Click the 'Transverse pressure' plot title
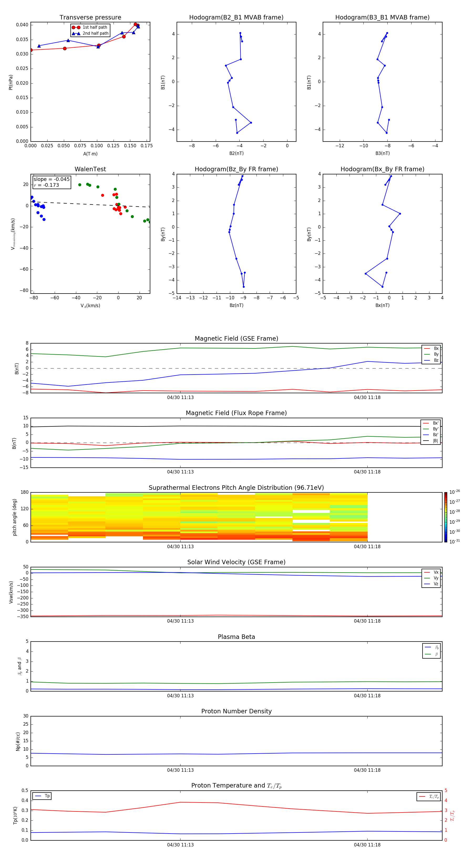 [x=90, y=18]
